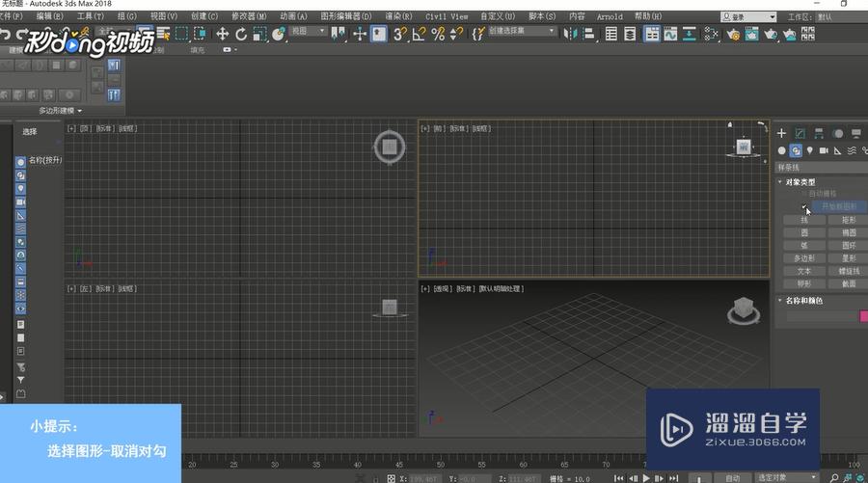Image resolution: width=868 pixels, height=483 pixels.
Task: Open the Arnold menu
Action: [x=610, y=16]
